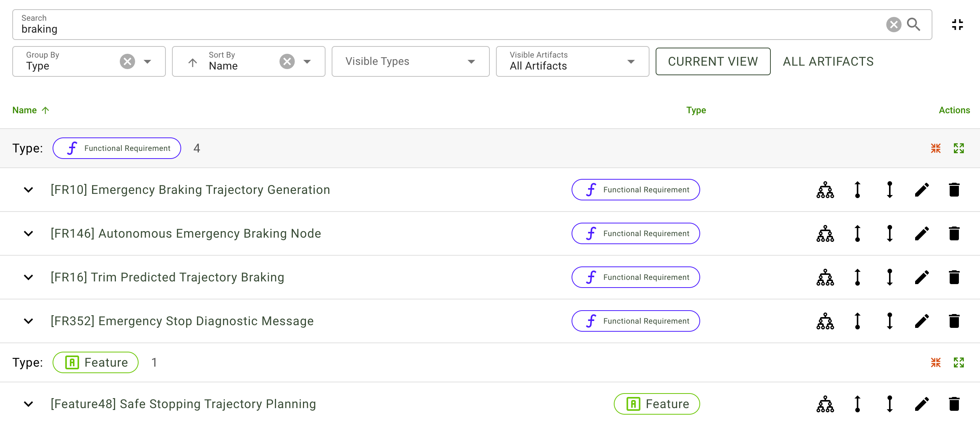Image resolution: width=980 pixels, height=425 pixels.
Task: Click the search magnifier icon
Action: pyautogui.click(x=913, y=25)
